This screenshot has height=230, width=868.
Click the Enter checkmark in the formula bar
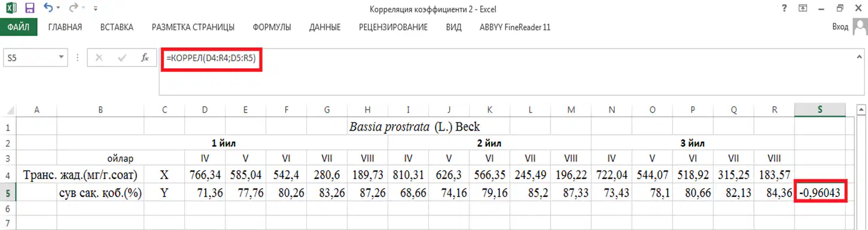122,58
